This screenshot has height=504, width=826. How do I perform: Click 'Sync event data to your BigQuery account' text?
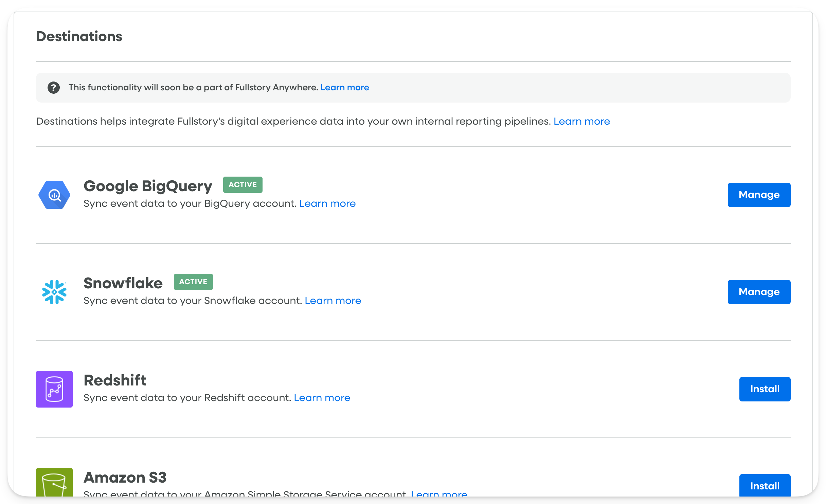[x=190, y=203]
